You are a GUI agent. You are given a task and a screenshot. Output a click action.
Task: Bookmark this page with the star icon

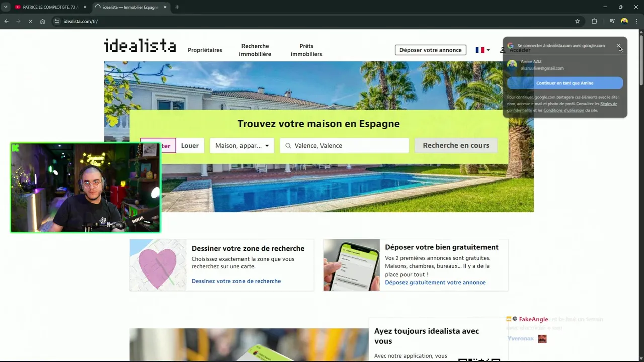(x=577, y=21)
